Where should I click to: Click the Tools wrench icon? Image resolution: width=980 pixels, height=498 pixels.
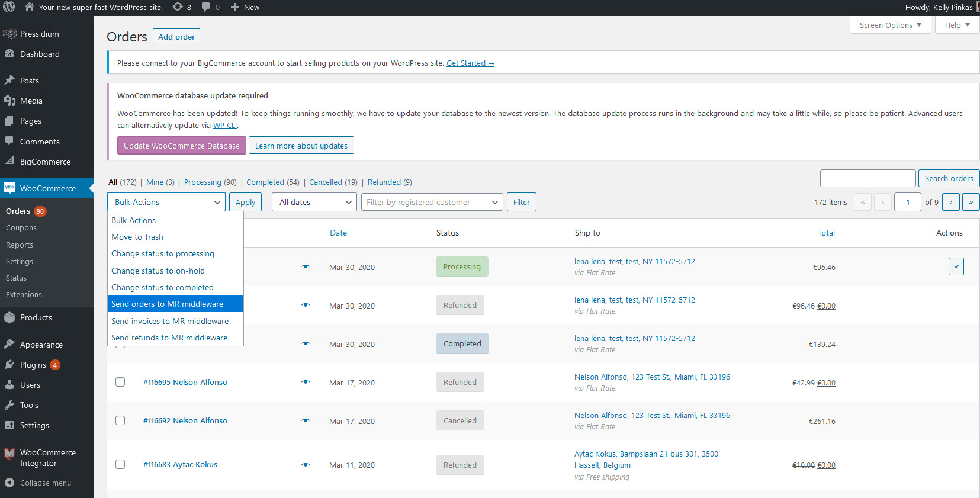9,405
